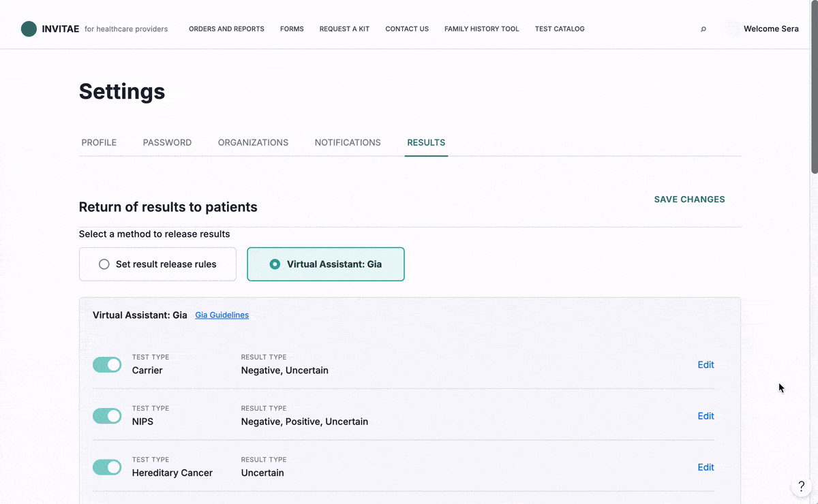Open Contact Us page
This screenshot has height=504, width=818.
click(x=407, y=29)
